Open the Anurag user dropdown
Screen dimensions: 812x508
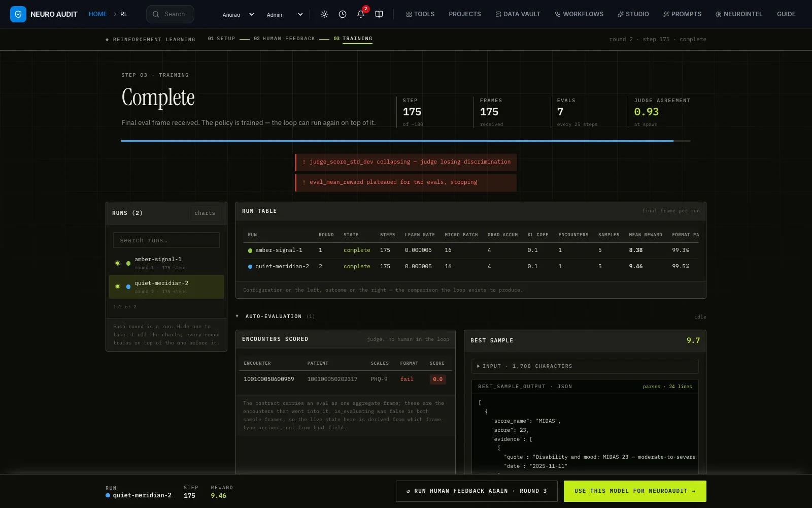[238, 14]
